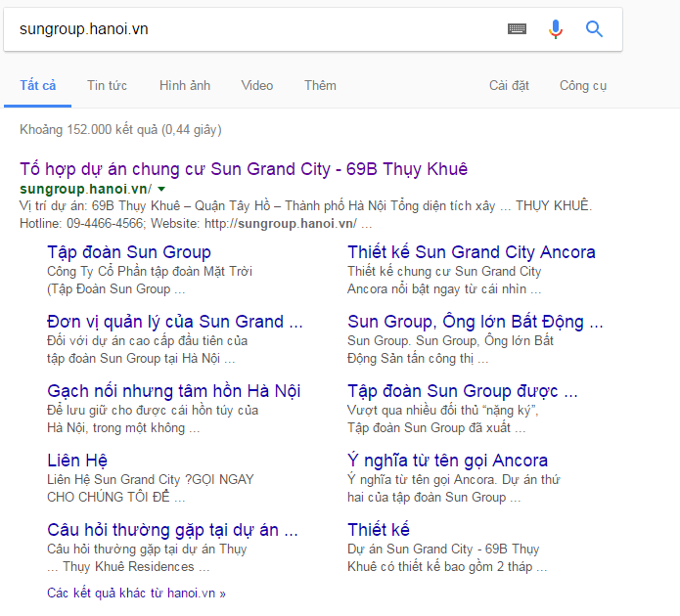Screen dimensions: 680x616
Task: Click the green sungroup.hanoi.vn/ URL text
Action: [x=86, y=189]
